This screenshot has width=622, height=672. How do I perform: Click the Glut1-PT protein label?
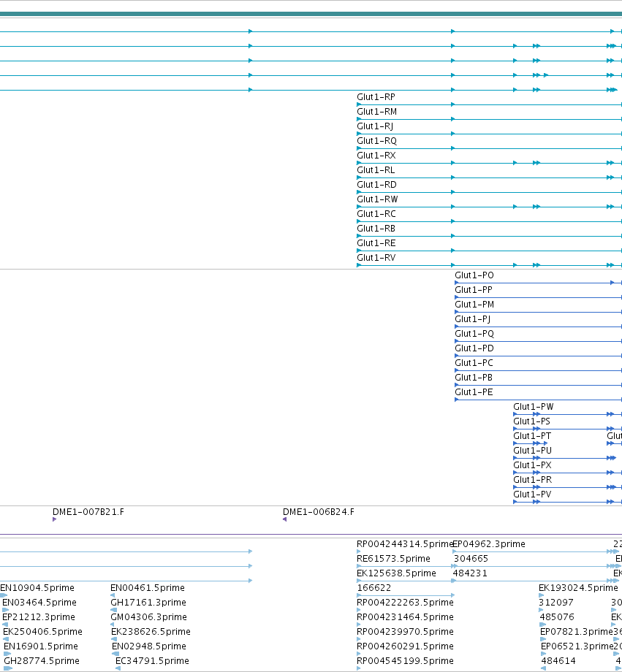532,435
